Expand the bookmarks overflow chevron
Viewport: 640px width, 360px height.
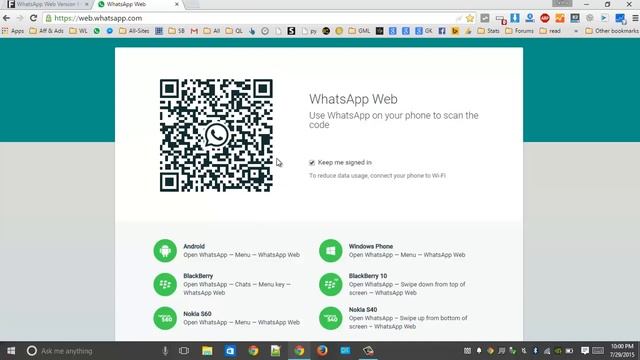tap(576, 31)
